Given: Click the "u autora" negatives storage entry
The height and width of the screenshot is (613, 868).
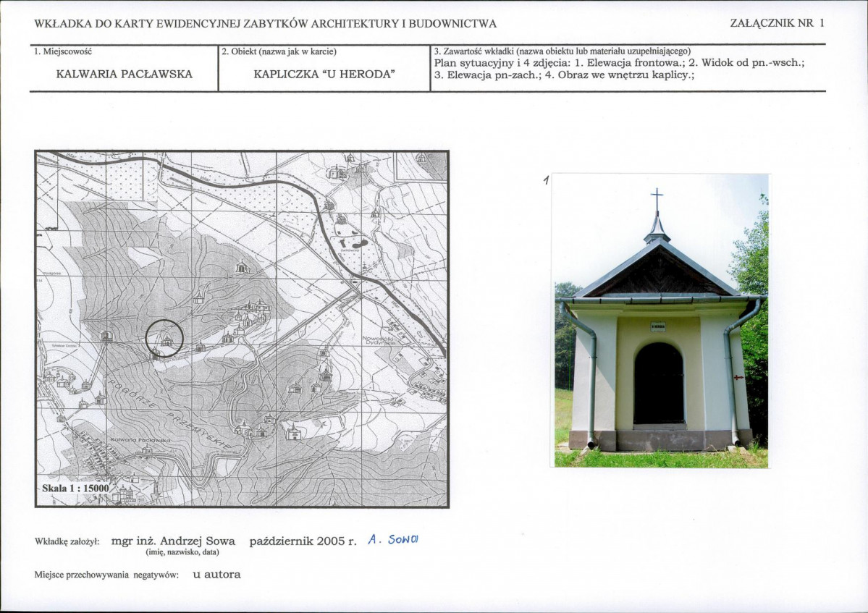Looking at the screenshot, I should (x=216, y=575).
